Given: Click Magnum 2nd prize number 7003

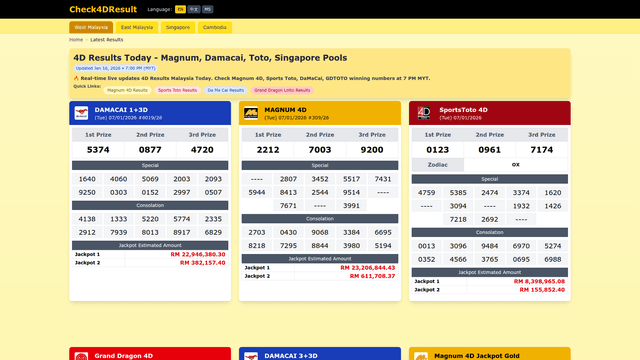Looking at the screenshot, I should pos(320,150).
